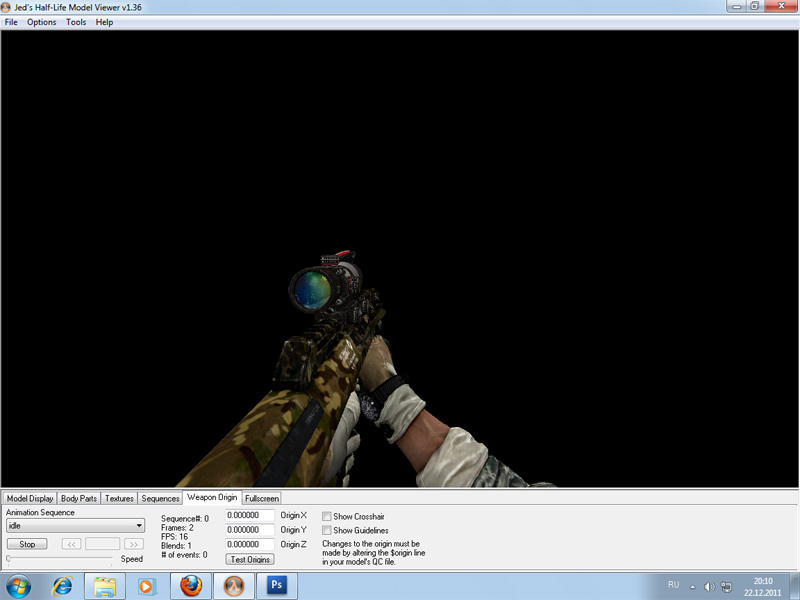Enable the Show Guidelines checkbox
Image resolution: width=800 pixels, height=600 pixels.
pyautogui.click(x=327, y=531)
